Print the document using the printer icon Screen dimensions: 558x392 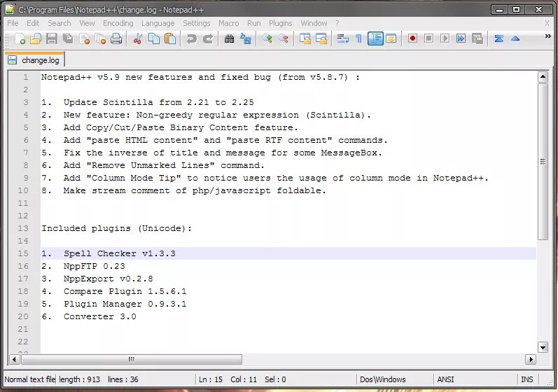116,38
